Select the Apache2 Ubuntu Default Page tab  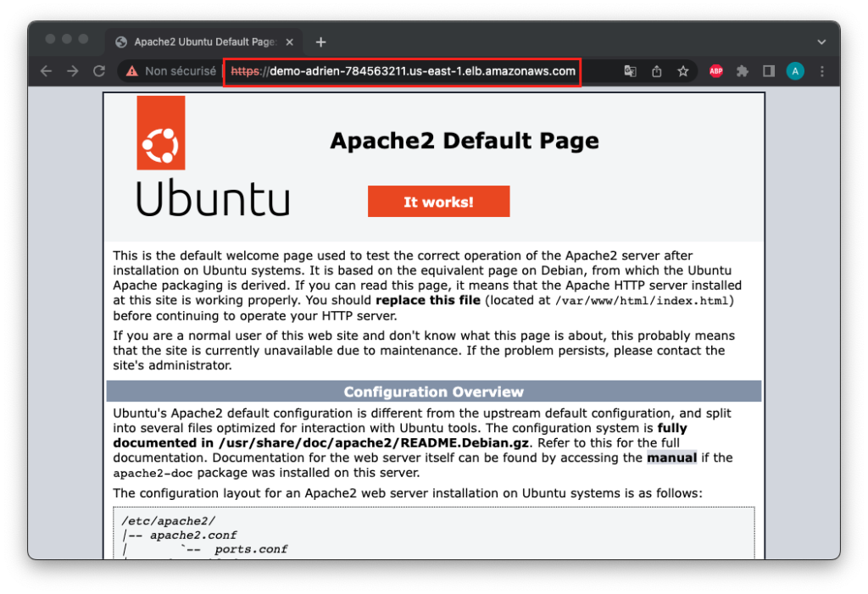click(203, 42)
